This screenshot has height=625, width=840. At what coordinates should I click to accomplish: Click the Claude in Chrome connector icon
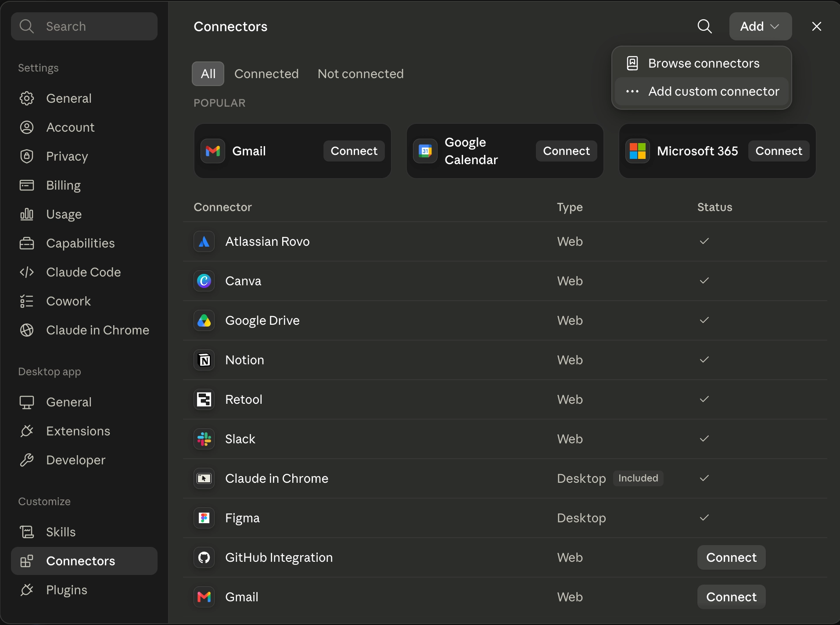point(204,478)
